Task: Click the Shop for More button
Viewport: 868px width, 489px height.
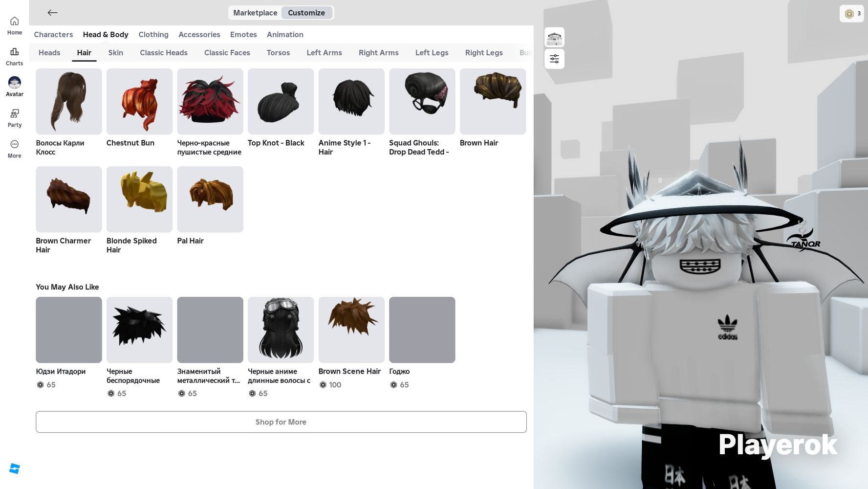Action: tap(281, 422)
